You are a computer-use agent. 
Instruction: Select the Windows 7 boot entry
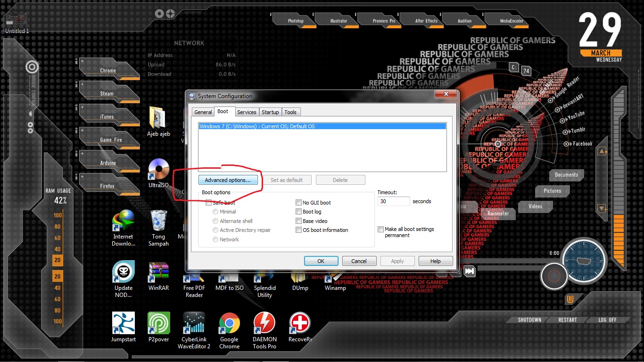coord(322,126)
